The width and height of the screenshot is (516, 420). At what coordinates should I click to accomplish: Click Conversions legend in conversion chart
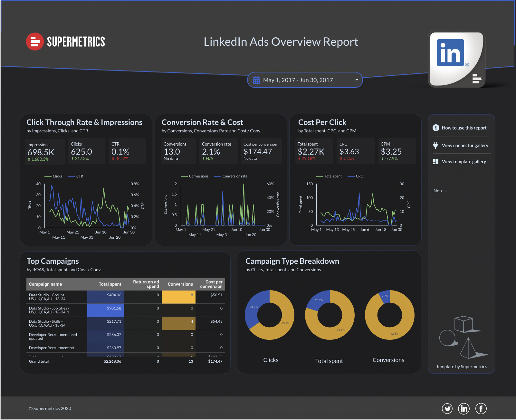[x=195, y=176]
